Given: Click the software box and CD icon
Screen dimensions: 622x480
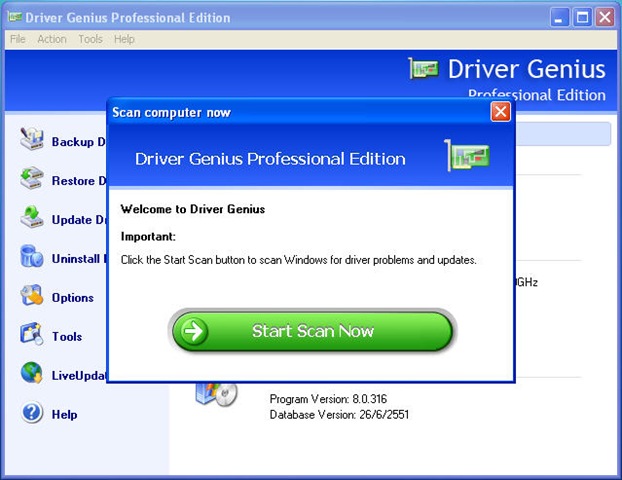Looking at the screenshot, I should click(x=216, y=394).
